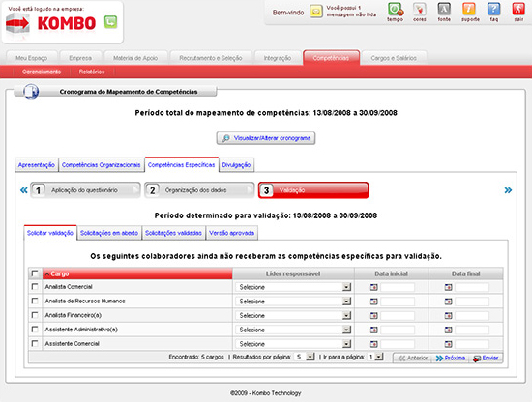Open the Gerenciamento submenu item
The width and height of the screenshot is (532, 402).
point(42,72)
